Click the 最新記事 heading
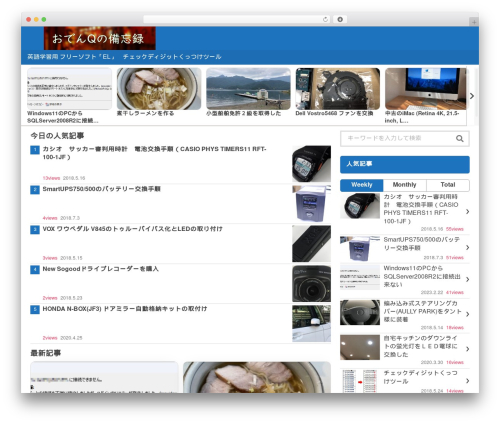The image size is (500, 423). coord(46,353)
